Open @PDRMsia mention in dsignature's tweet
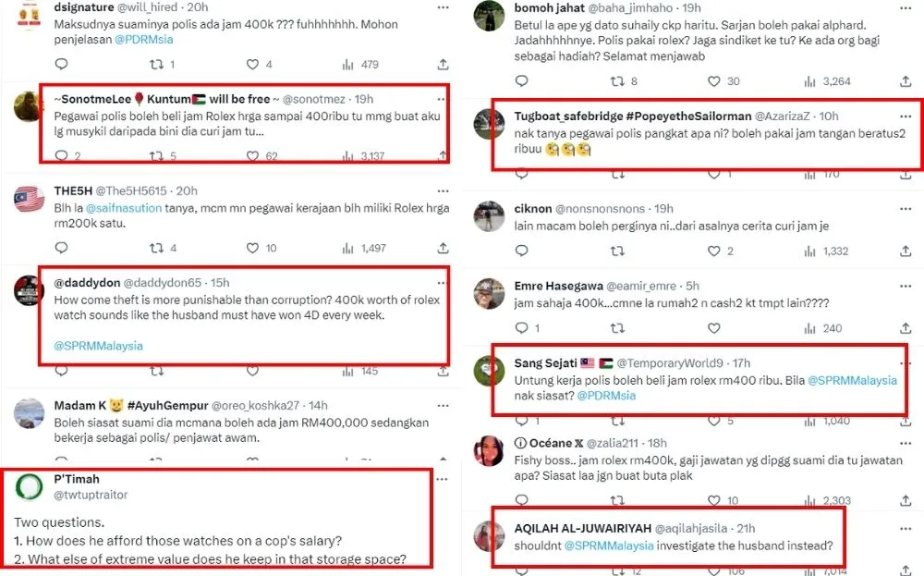Screen dimensions: 924x576 (x=143, y=40)
